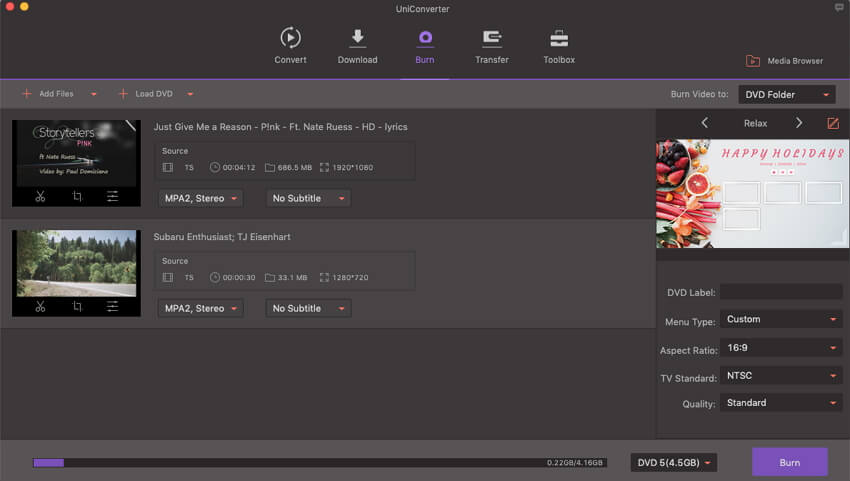The image size is (850, 481).
Task: Click the edit DVD template icon
Action: pyautogui.click(x=833, y=123)
